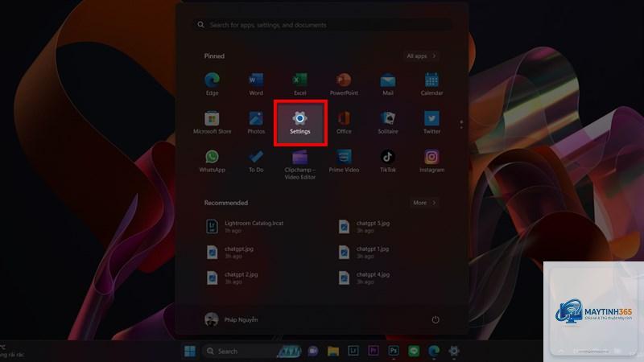Launch Prime Video
Screen dimensions: 644x362
tap(344, 161)
